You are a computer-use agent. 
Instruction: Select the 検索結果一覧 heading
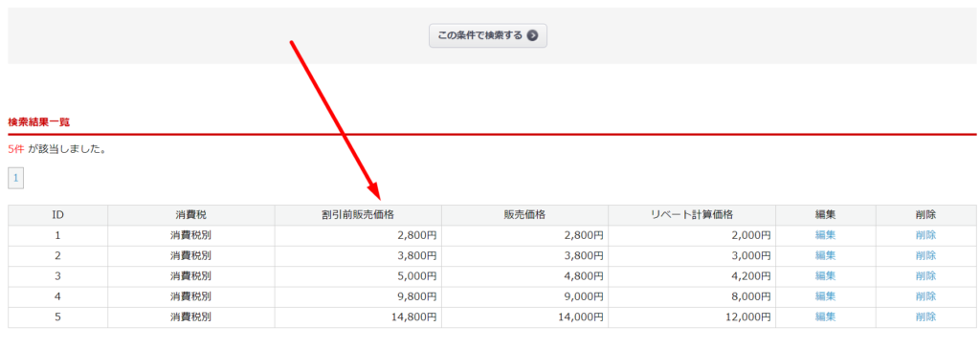38,121
